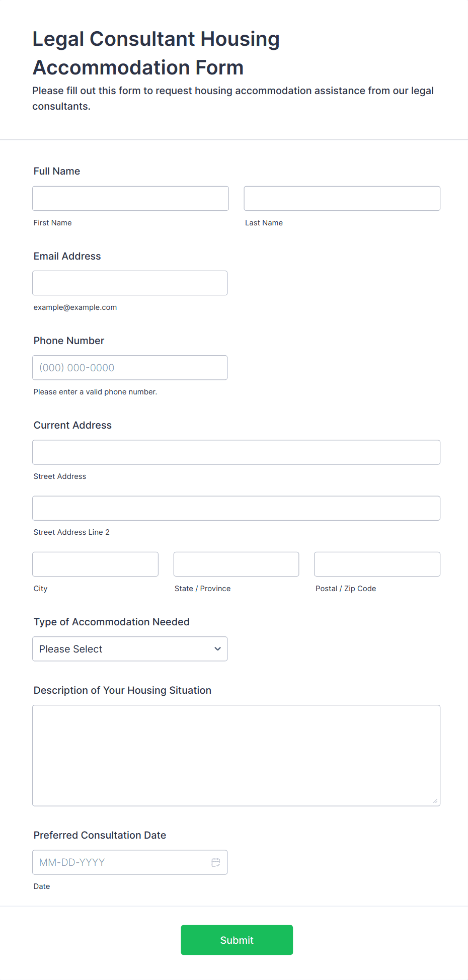
Task: Select the Phone Number input box
Action: tap(130, 368)
